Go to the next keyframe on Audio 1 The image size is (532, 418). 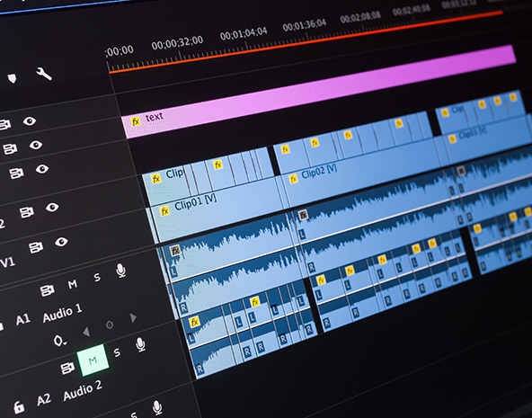[x=133, y=318]
